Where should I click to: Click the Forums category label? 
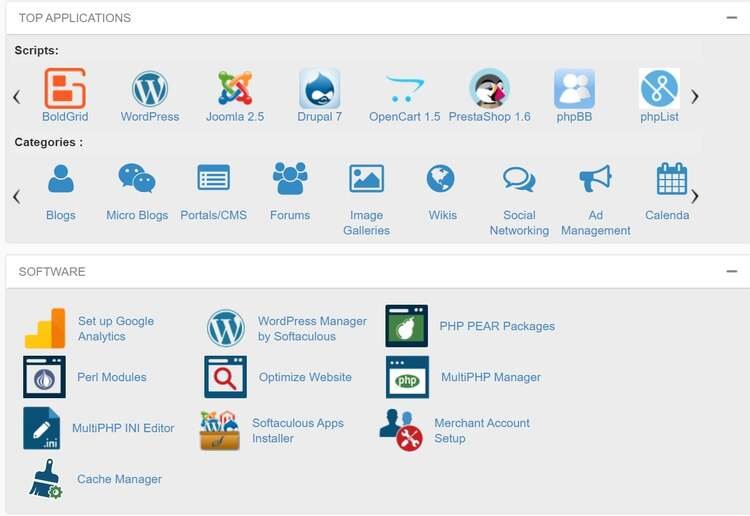290,215
